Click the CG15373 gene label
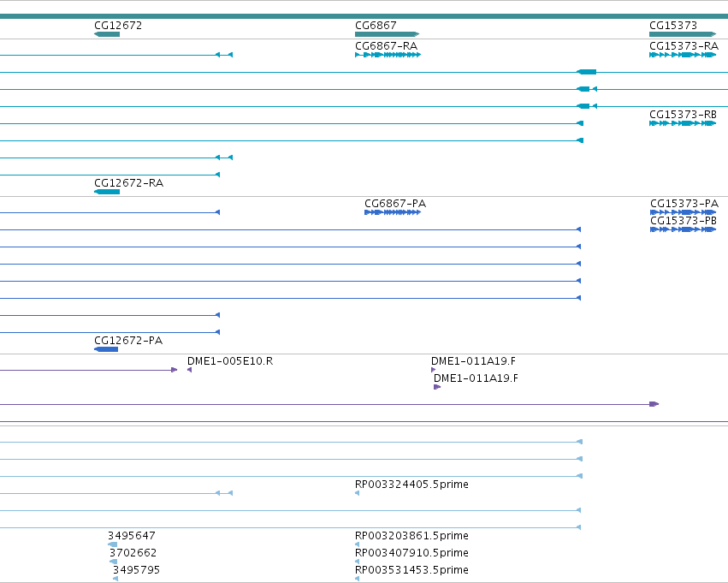This screenshot has width=728, height=583. tap(673, 25)
